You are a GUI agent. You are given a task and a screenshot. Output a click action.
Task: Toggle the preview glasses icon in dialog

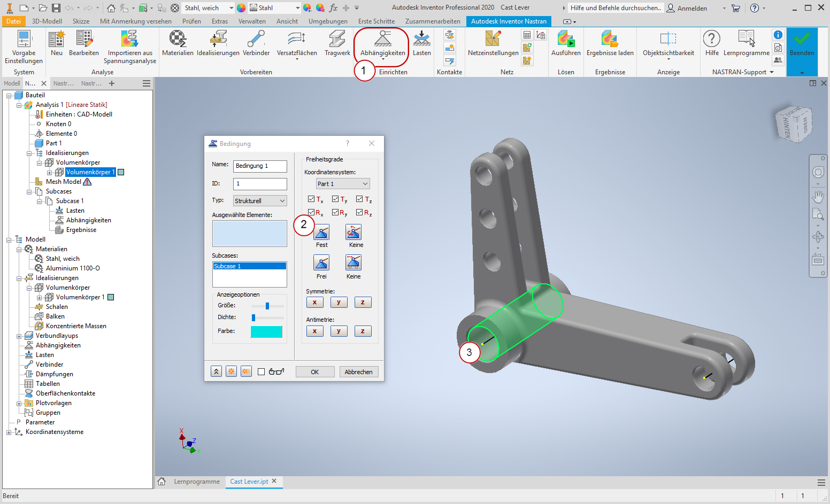coord(276,371)
